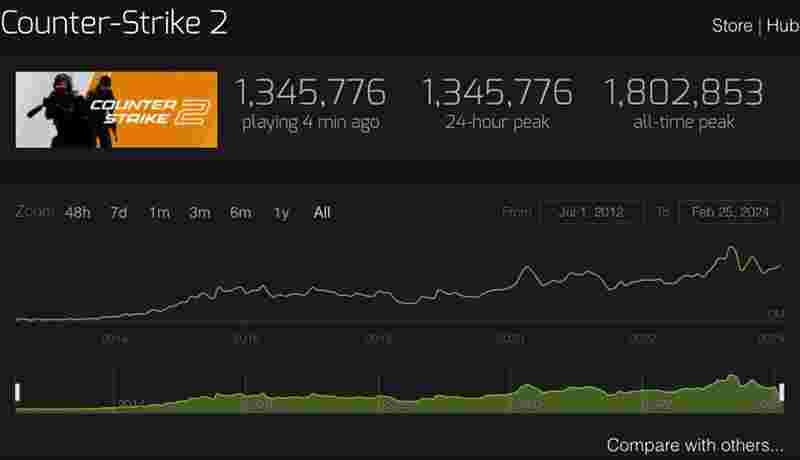Click the To date field
The image size is (800, 460).
click(730, 212)
